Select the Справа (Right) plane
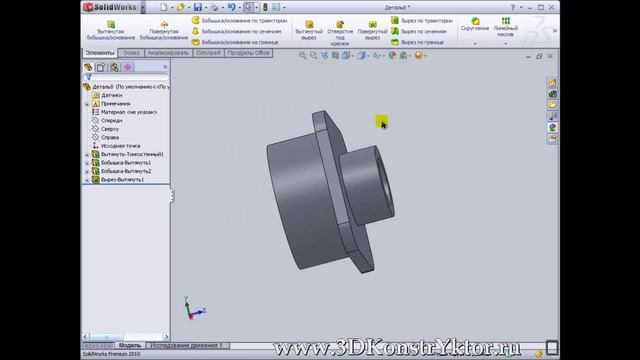This screenshot has height=360, width=640. (105, 137)
